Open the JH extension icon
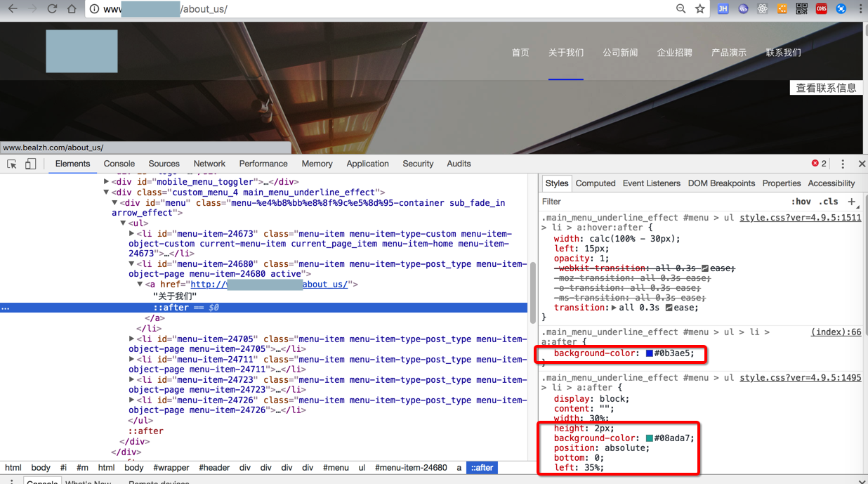Viewport: 868px width, 484px height. (723, 9)
